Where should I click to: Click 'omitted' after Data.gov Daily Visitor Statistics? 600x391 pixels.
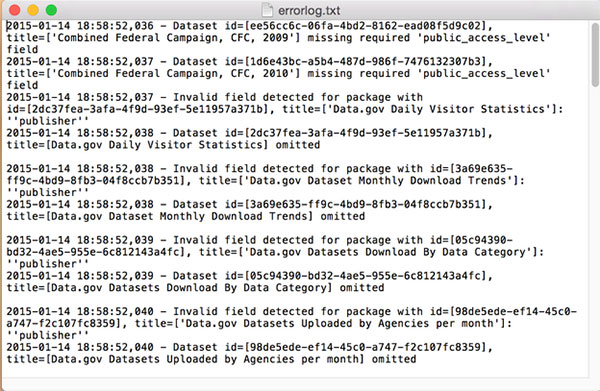[298, 145]
